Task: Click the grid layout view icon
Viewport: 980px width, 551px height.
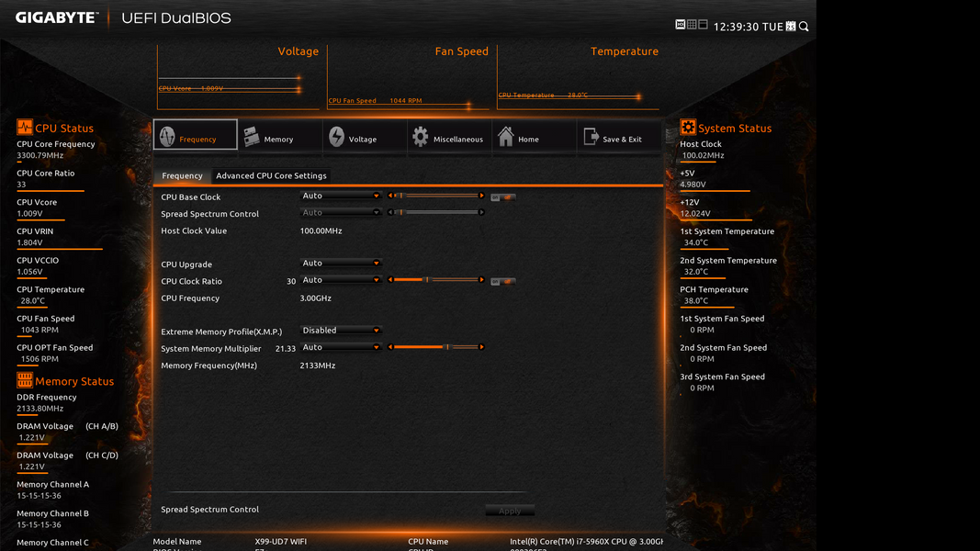Action: tap(692, 26)
